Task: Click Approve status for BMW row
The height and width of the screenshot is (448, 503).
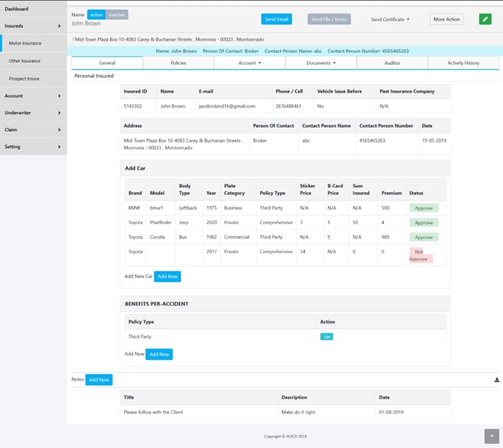Action: (x=424, y=208)
